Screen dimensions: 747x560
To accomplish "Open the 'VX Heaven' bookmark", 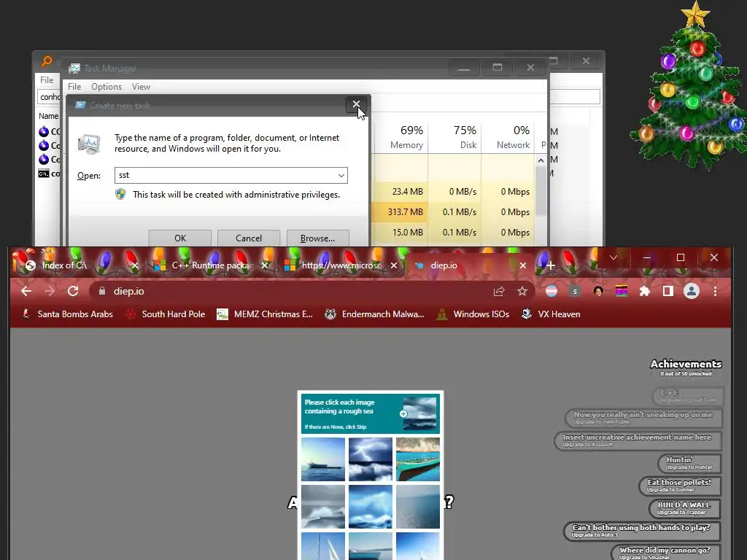I will [x=551, y=314].
